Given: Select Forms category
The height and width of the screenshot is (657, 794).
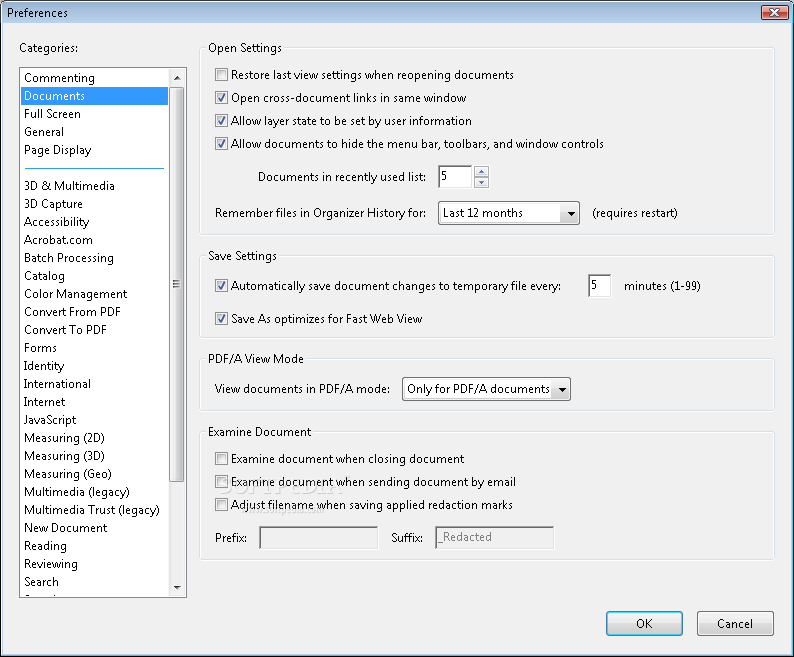Looking at the screenshot, I should click(x=94, y=348).
